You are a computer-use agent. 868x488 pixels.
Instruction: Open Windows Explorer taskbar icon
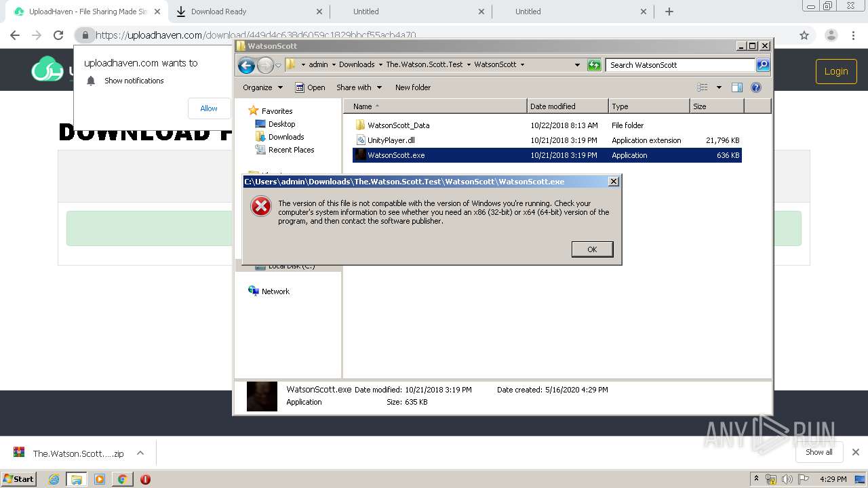[x=76, y=479]
